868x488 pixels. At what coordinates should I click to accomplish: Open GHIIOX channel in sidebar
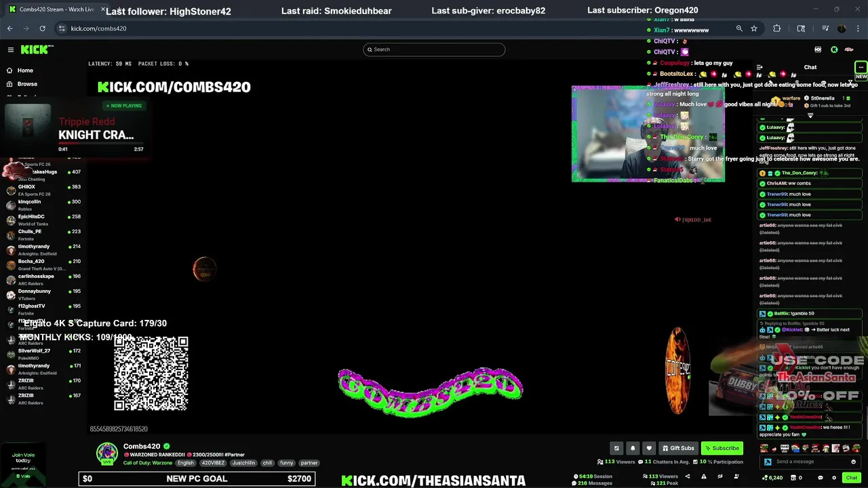coord(42,190)
